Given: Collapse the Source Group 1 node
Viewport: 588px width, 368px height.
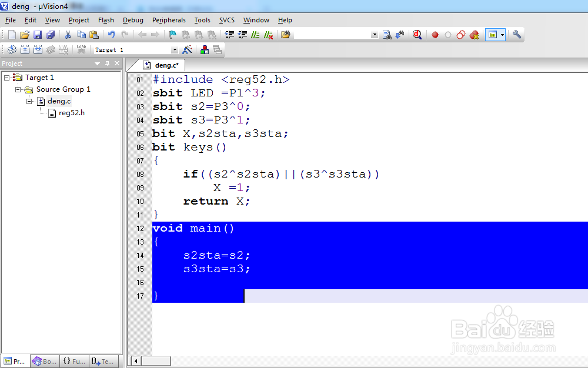Looking at the screenshot, I should pyautogui.click(x=18, y=89).
